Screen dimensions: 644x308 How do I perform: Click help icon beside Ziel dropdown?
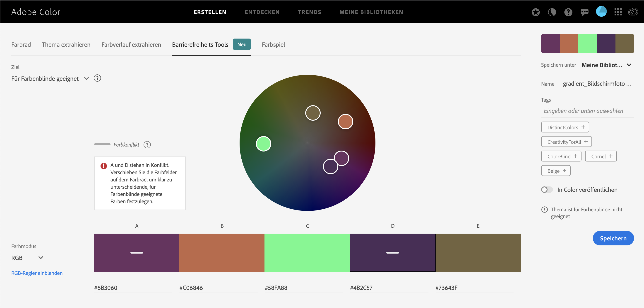(x=97, y=78)
